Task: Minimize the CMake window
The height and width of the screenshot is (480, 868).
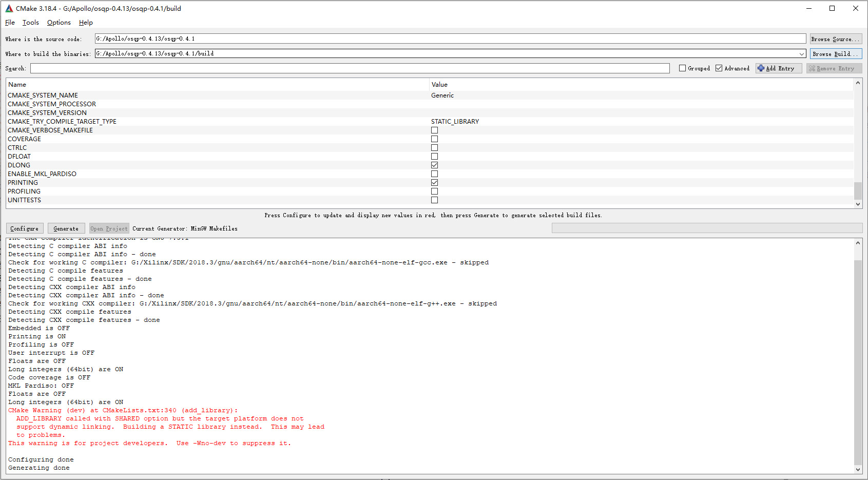Action: point(809,8)
